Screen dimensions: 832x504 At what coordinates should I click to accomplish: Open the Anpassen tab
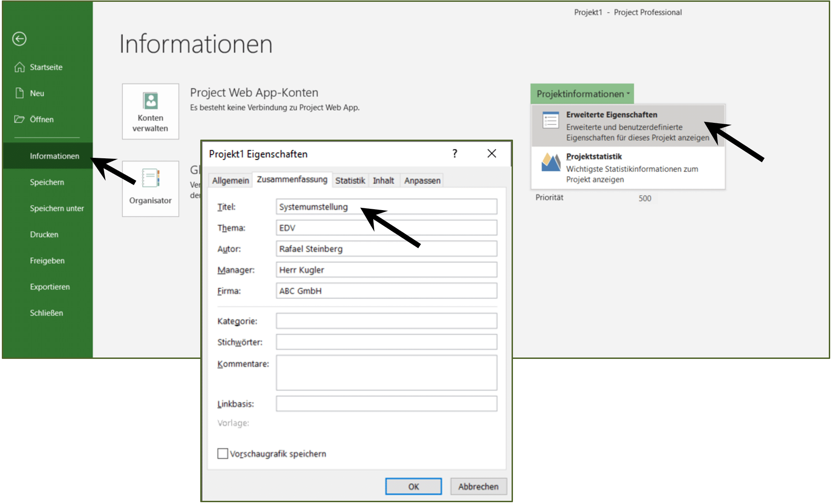click(422, 181)
